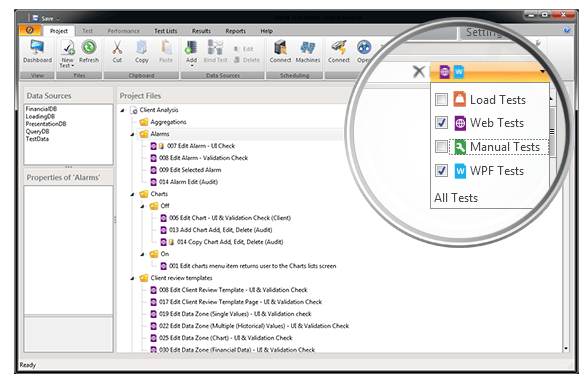Switch to the Test Lists ribbon tab
This screenshot has height=382, width=583.
click(165, 31)
